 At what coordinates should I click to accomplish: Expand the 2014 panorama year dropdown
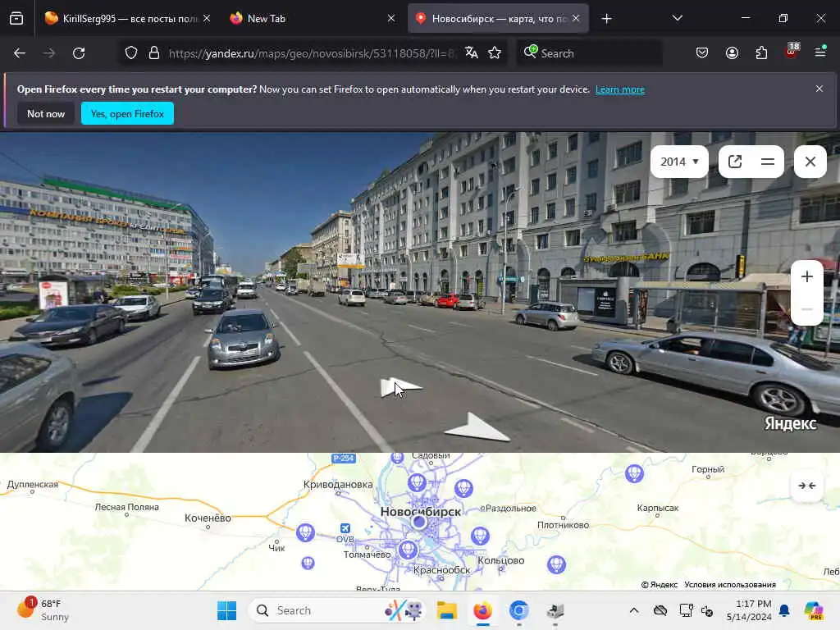point(679,162)
